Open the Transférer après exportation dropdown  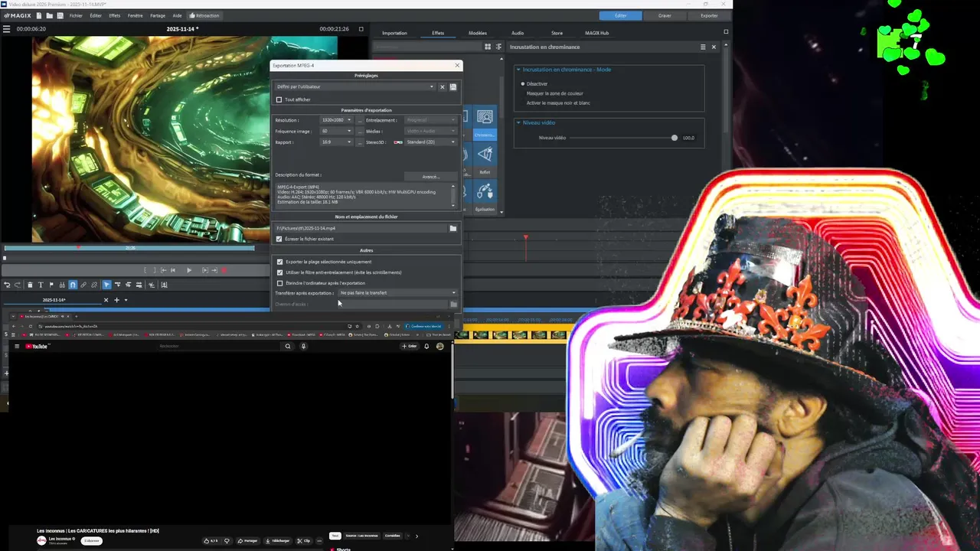click(x=397, y=293)
